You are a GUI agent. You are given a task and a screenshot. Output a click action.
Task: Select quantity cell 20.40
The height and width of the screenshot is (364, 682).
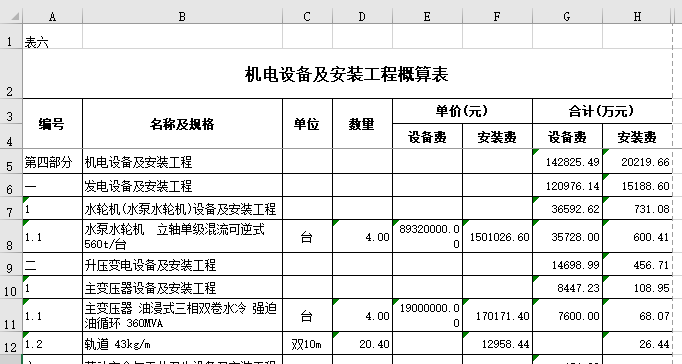(x=362, y=344)
